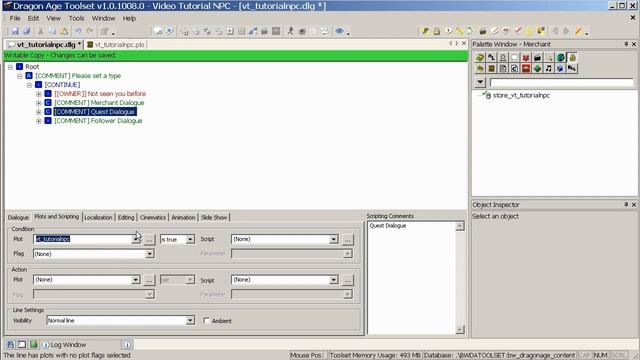Select the clapperboard Cutscene palette icon
This screenshot has height=360, width=640.
point(538,58)
